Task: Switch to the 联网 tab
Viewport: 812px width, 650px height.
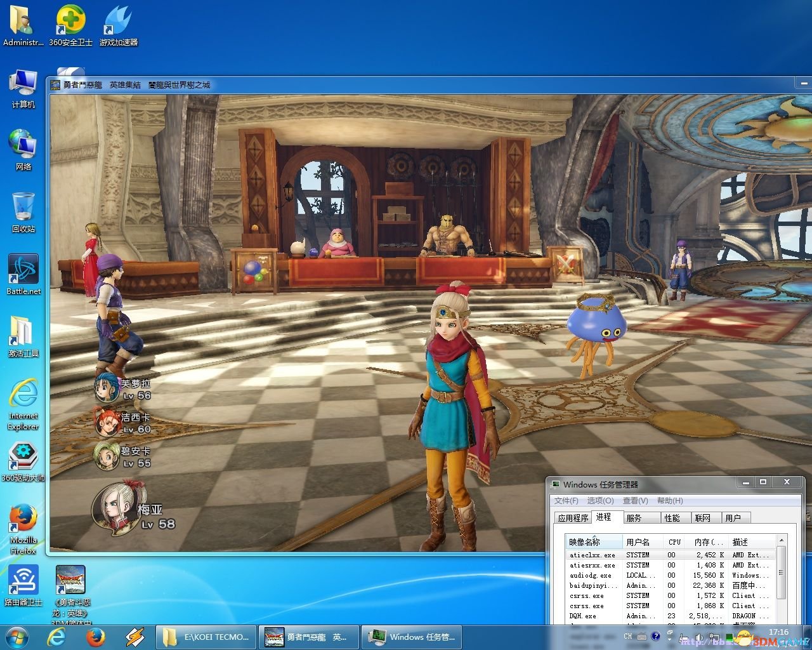Action: tap(706, 518)
